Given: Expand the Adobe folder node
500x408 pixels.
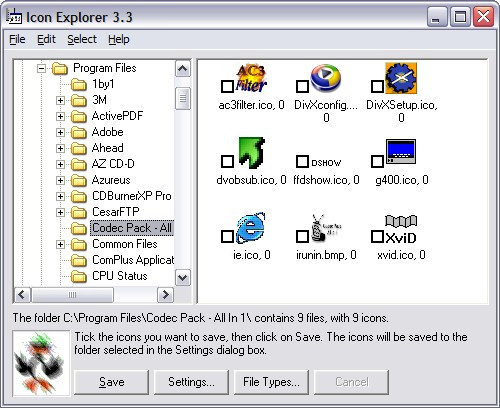Looking at the screenshot, I should pos(60,132).
